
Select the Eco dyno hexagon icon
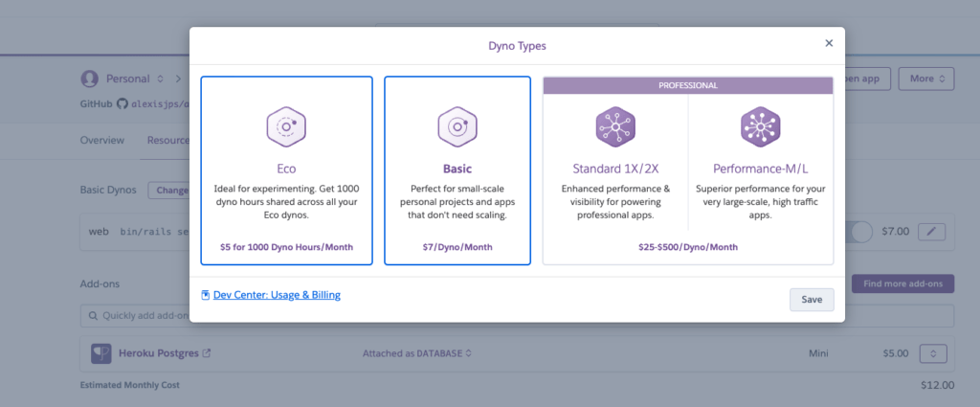pos(285,127)
